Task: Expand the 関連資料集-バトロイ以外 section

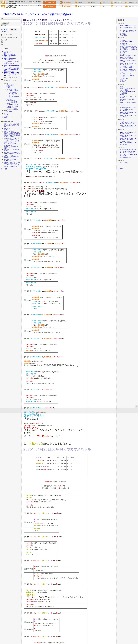Action: 2,81
